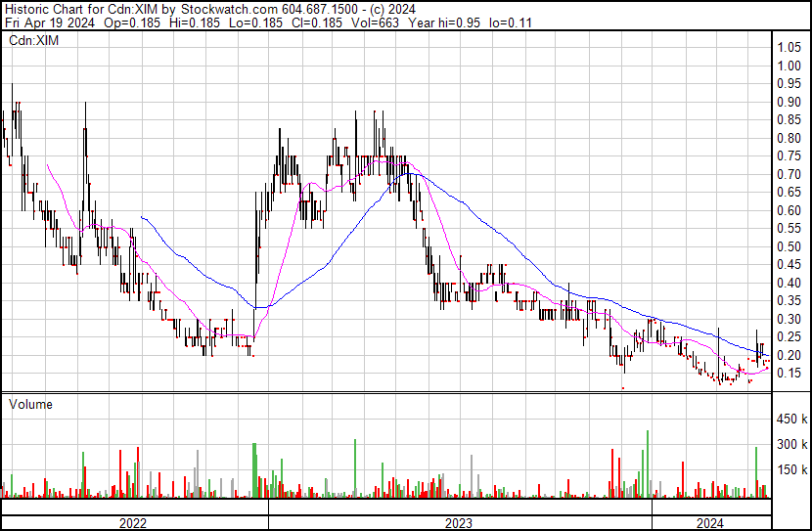Click the Volume panel label
Image resolution: width=812 pixels, height=531 pixels.
click(30, 404)
